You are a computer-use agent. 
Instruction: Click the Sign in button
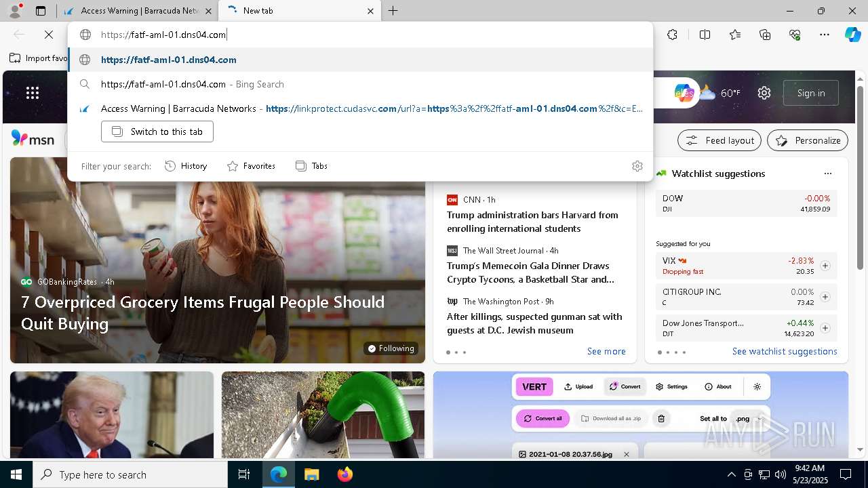(811, 93)
